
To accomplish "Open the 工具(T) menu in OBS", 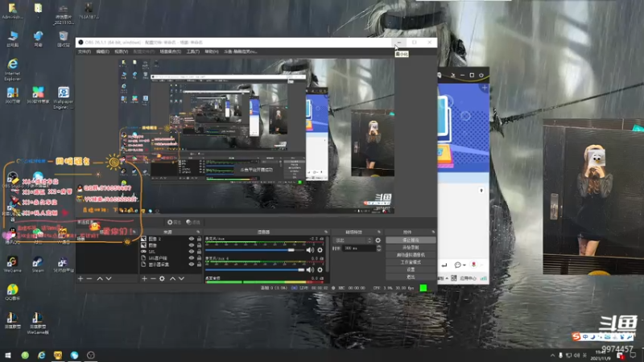I will point(192,51).
